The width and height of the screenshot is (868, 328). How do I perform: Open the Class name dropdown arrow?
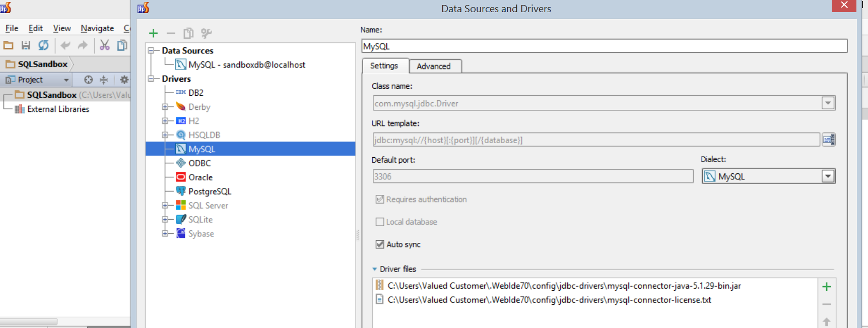pyautogui.click(x=828, y=103)
